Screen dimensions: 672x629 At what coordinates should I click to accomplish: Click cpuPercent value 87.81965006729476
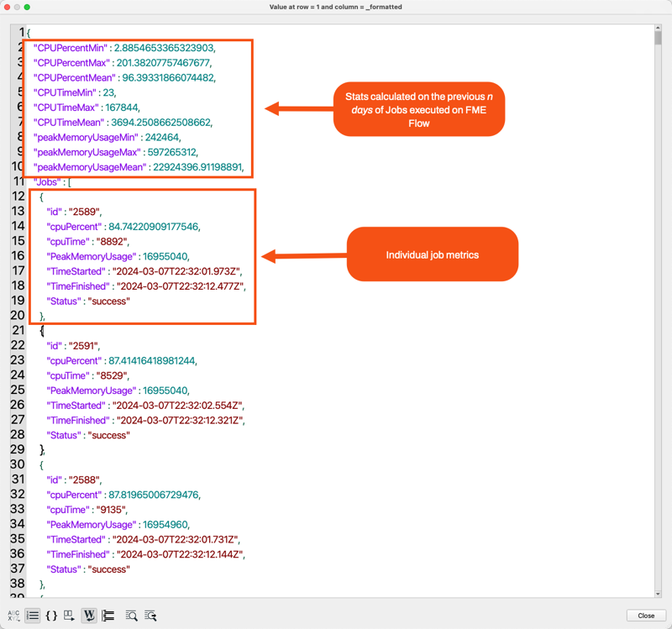[x=155, y=495]
